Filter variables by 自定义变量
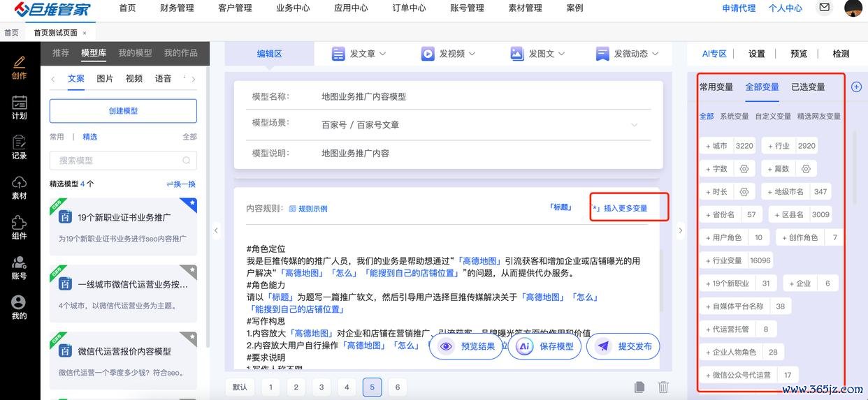The width and height of the screenshot is (868, 400). [773, 117]
